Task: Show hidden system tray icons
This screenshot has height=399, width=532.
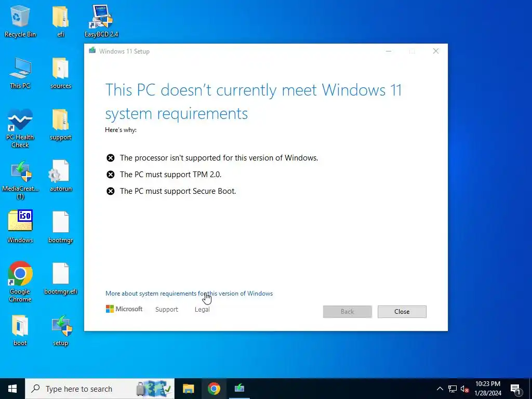Action: (x=440, y=389)
